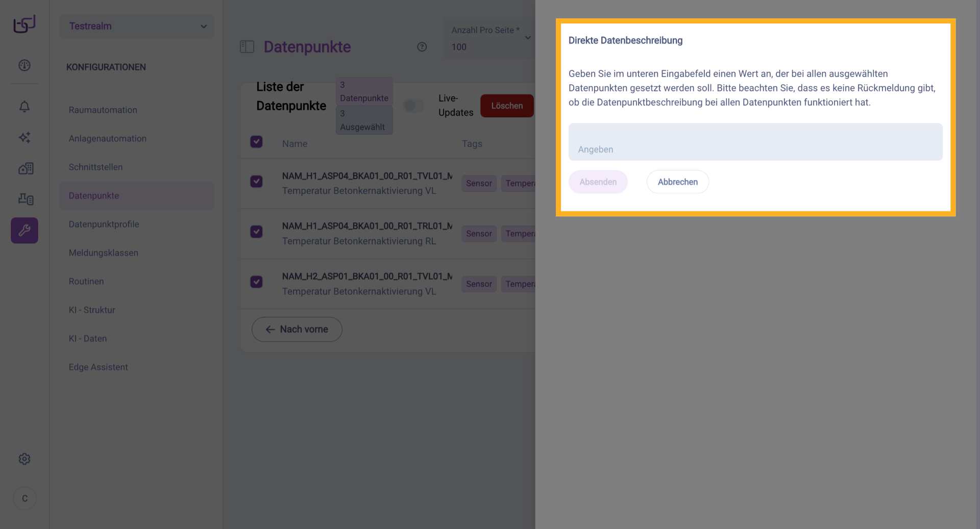Enable the Live-Updates toggle

(x=414, y=106)
